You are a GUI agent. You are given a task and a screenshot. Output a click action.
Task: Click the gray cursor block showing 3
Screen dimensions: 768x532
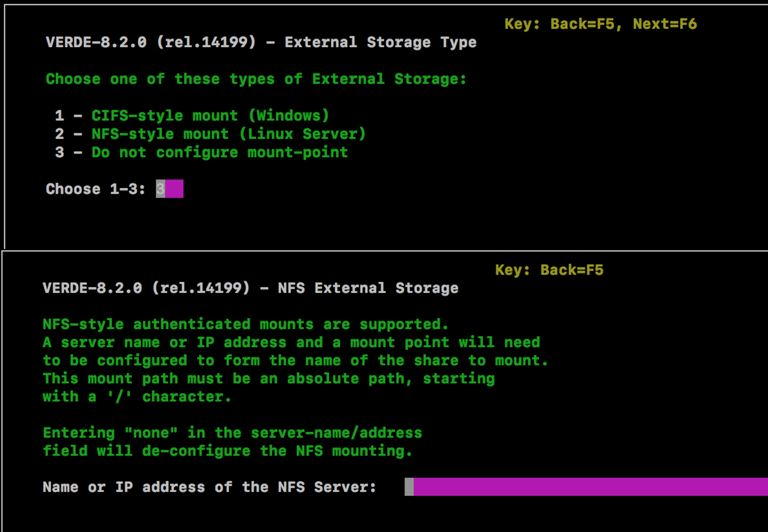tap(161, 189)
